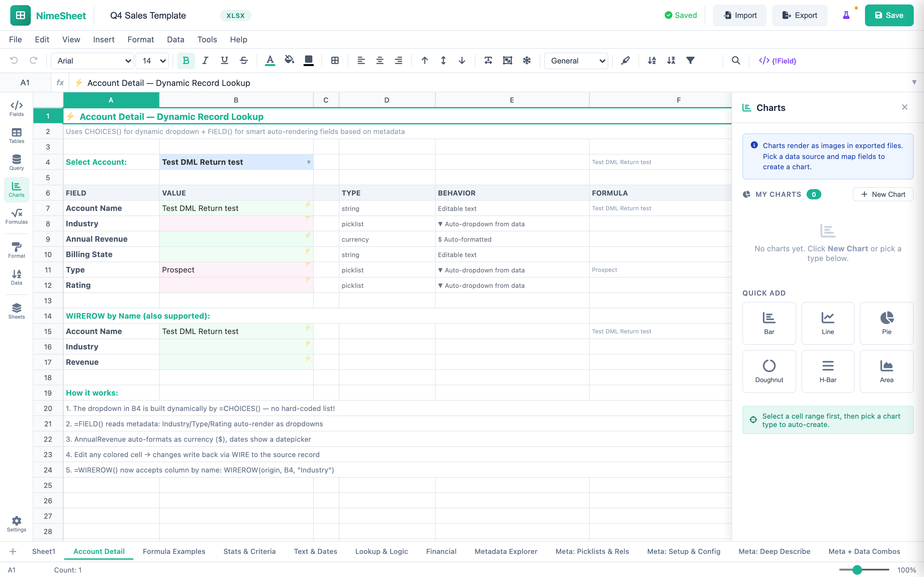Apply strikethrough formatting
This screenshot has width=924, height=577.
[244, 60]
